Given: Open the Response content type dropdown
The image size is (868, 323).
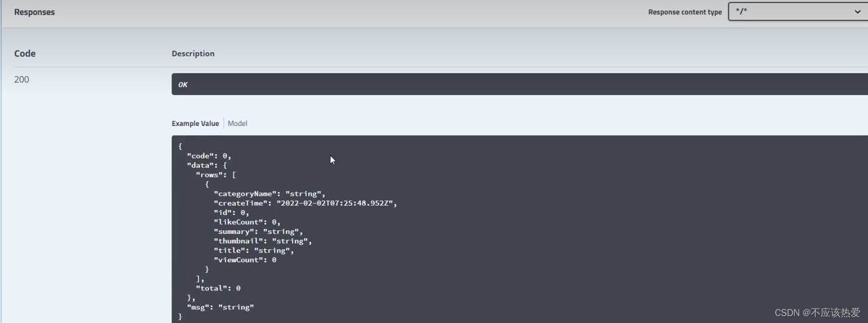Looking at the screenshot, I should [x=798, y=12].
